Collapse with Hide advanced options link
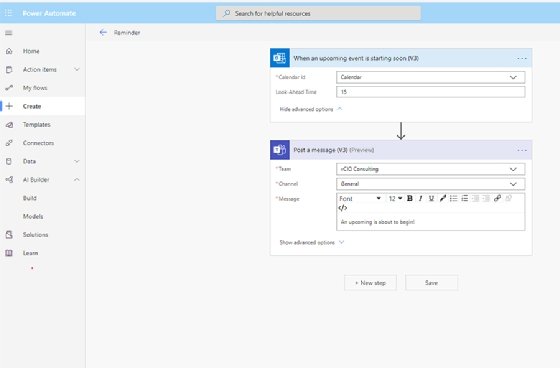 311,109
